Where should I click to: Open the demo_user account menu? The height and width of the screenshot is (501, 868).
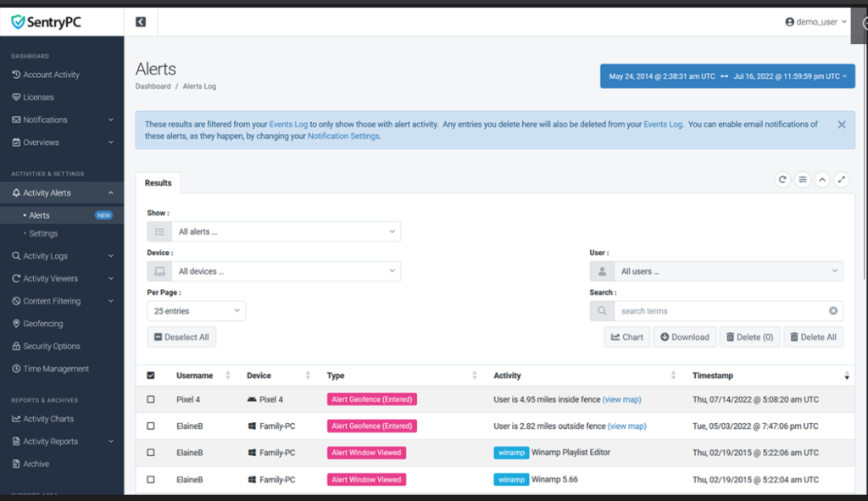816,21
